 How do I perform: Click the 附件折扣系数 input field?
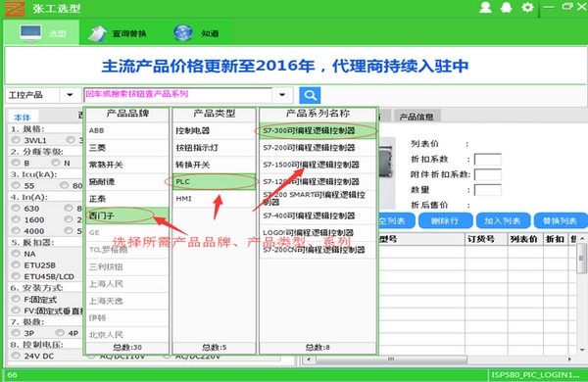pyautogui.click(x=488, y=174)
